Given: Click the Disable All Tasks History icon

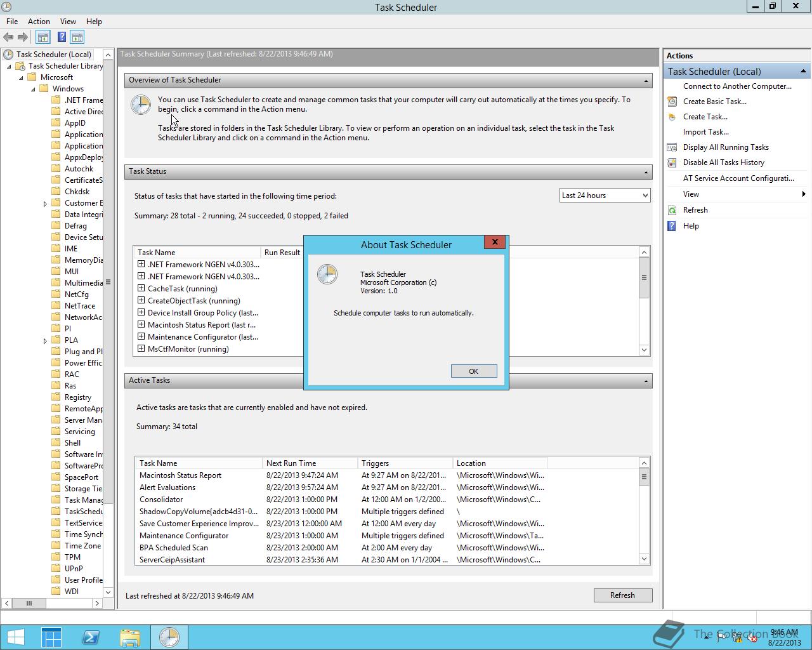Looking at the screenshot, I should [672, 162].
